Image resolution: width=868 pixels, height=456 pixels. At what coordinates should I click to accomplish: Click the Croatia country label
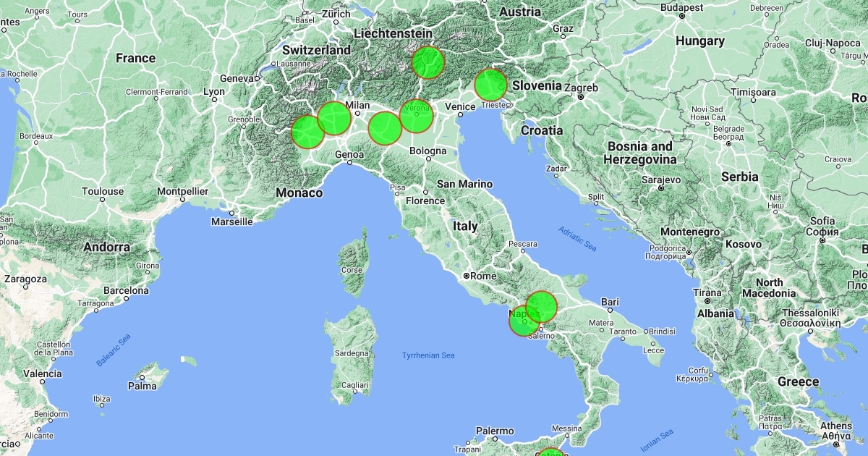coord(542,130)
